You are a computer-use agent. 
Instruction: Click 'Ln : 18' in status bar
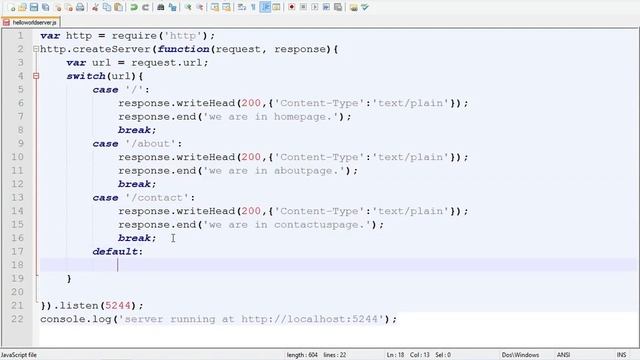[395, 355]
